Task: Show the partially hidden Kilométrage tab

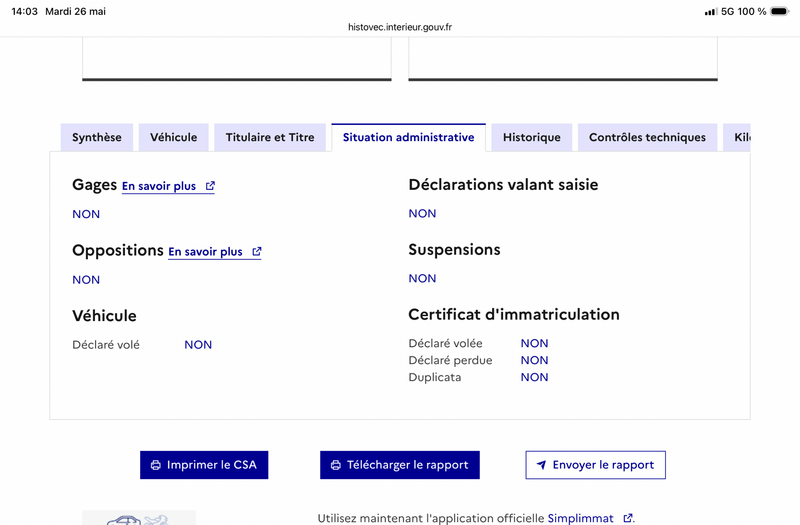Action: click(737, 137)
